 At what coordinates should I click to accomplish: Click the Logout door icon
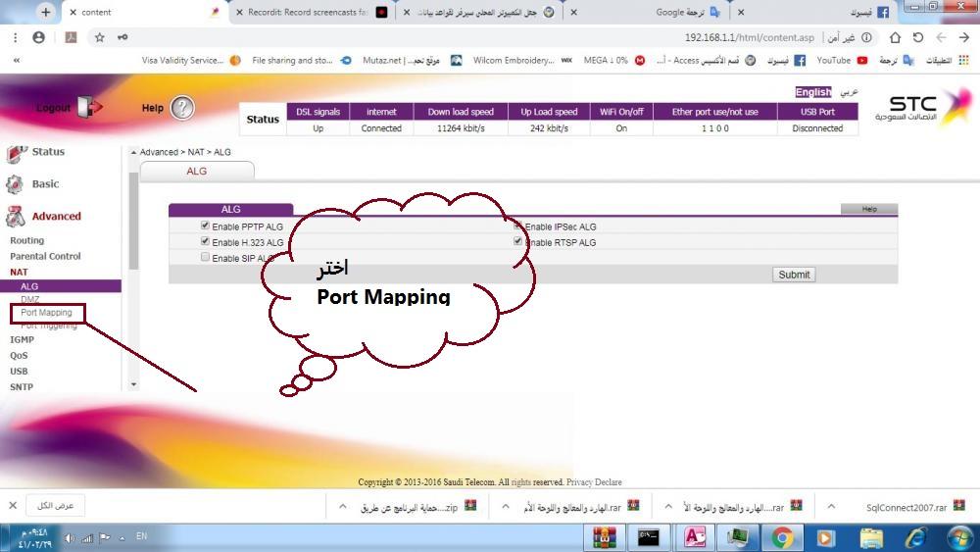(88, 107)
